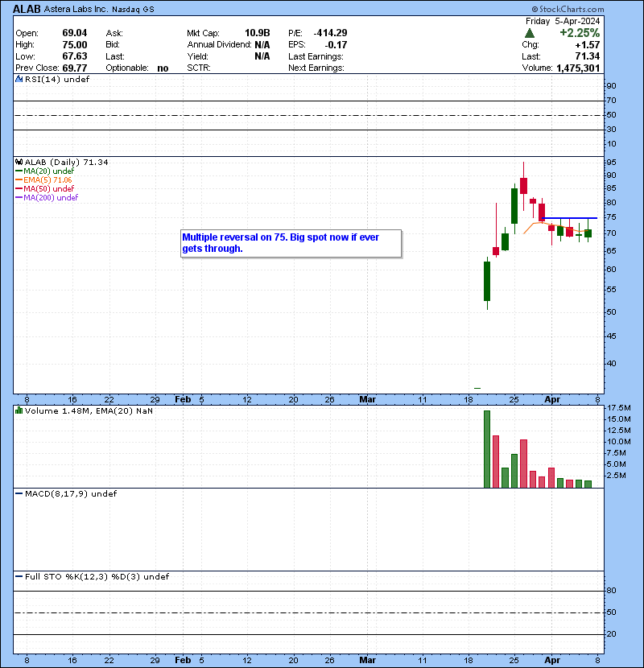644x668 pixels.
Task: Click the volume bars icon beside Volume label
Action: tap(19, 410)
